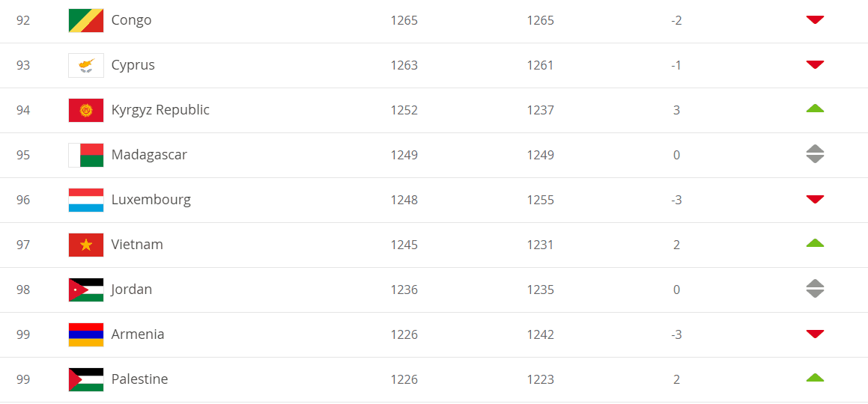This screenshot has height=404, width=868.
Task: Open the Vietnam team page
Action: (137, 245)
